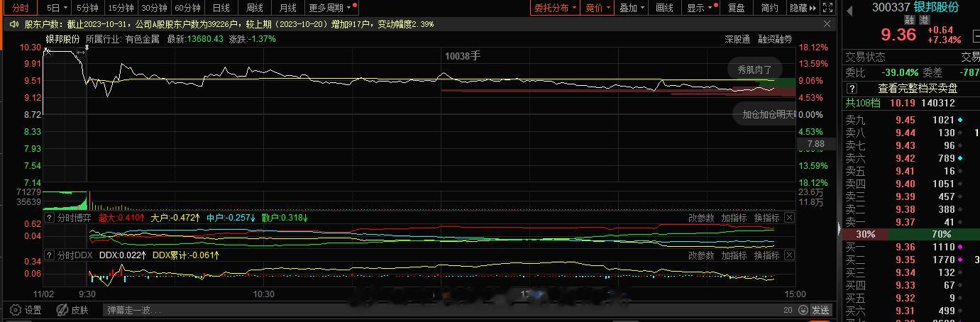Viewport: 980px width, 322px height.
Task: Close the shareholder count notice bar
Action: click(827, 23)
